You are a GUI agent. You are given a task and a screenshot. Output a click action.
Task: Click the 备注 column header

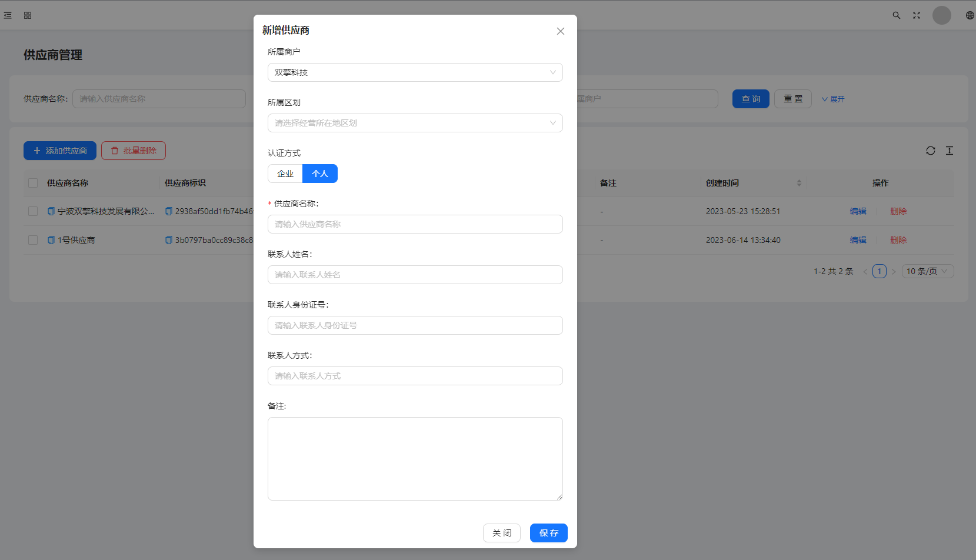608,183
